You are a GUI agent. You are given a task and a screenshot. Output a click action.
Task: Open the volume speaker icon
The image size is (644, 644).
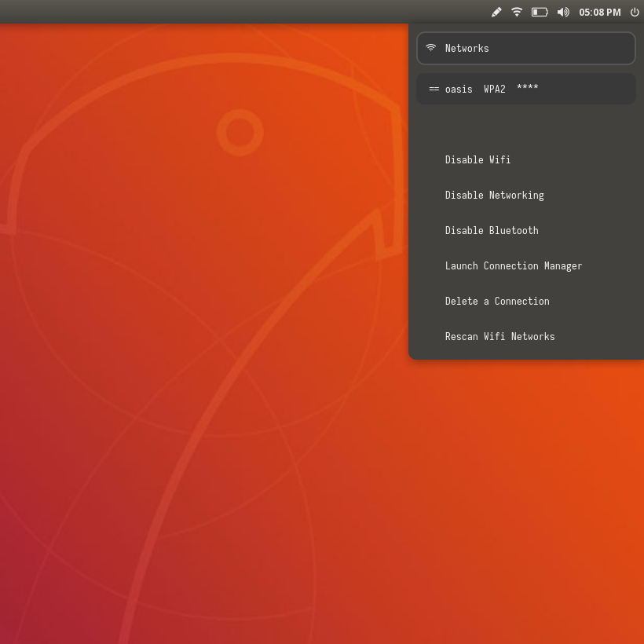[563, 13]
